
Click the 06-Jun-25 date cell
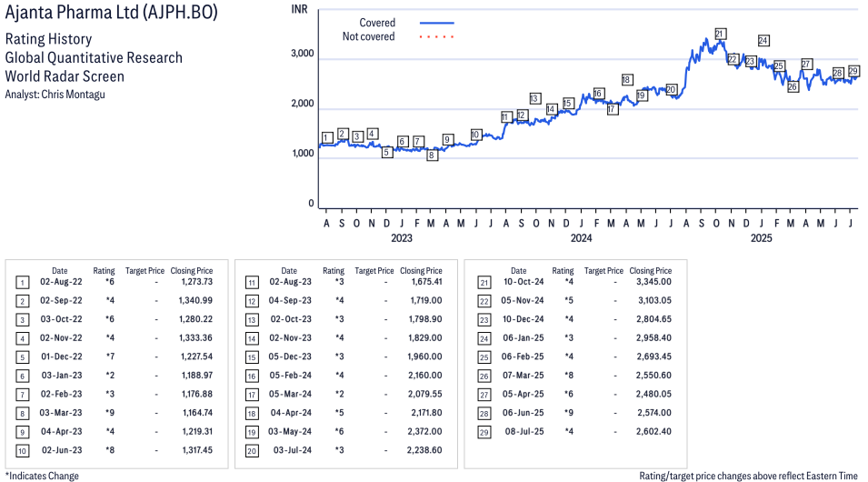tap(524, 413)
